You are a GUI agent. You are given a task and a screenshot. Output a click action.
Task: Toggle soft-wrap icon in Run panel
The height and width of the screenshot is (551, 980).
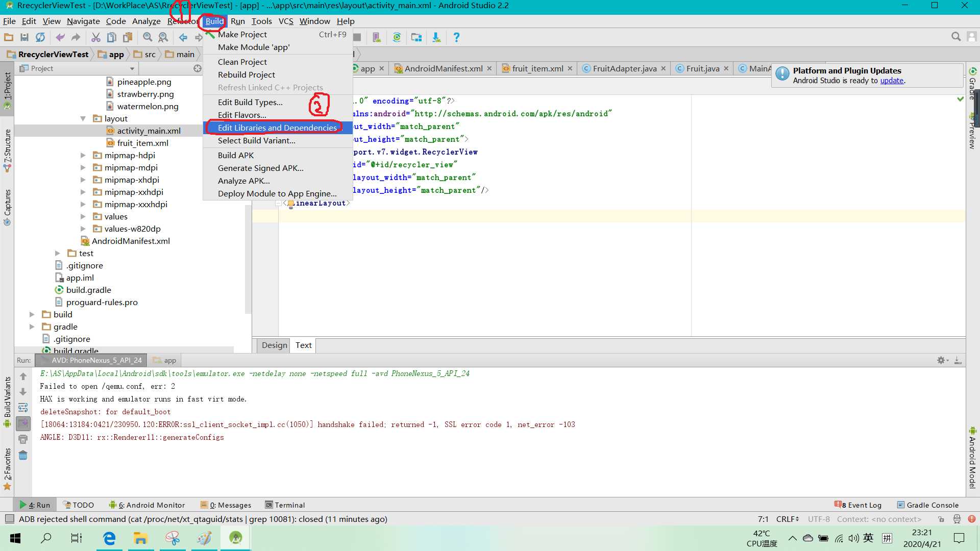click(23, 408)
